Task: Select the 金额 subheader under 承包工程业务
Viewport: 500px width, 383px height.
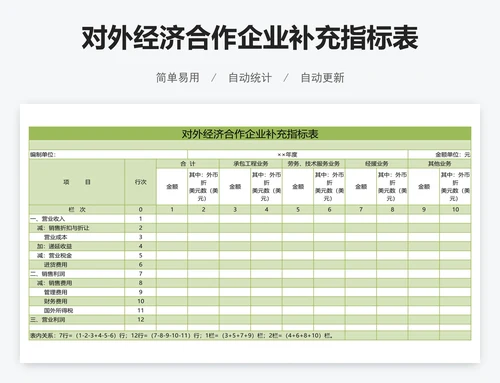Action: point(235,187)
